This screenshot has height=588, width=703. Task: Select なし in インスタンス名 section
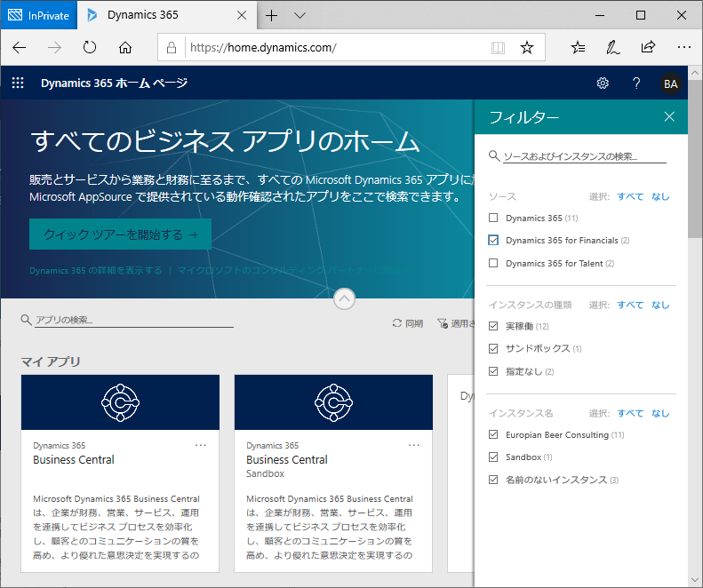(660, 413)
